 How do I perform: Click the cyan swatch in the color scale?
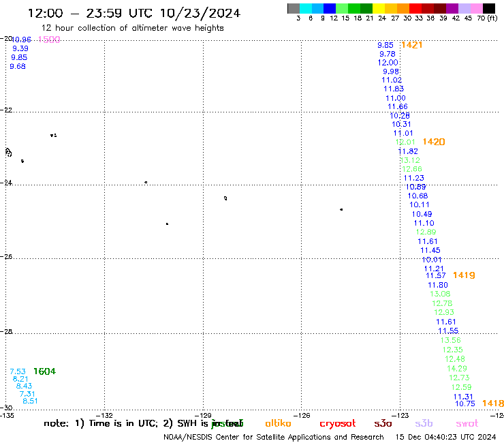(x=306, y=8)
